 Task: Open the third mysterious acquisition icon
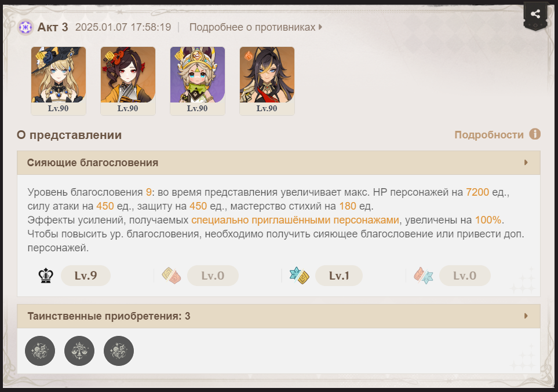pos(119,351)
